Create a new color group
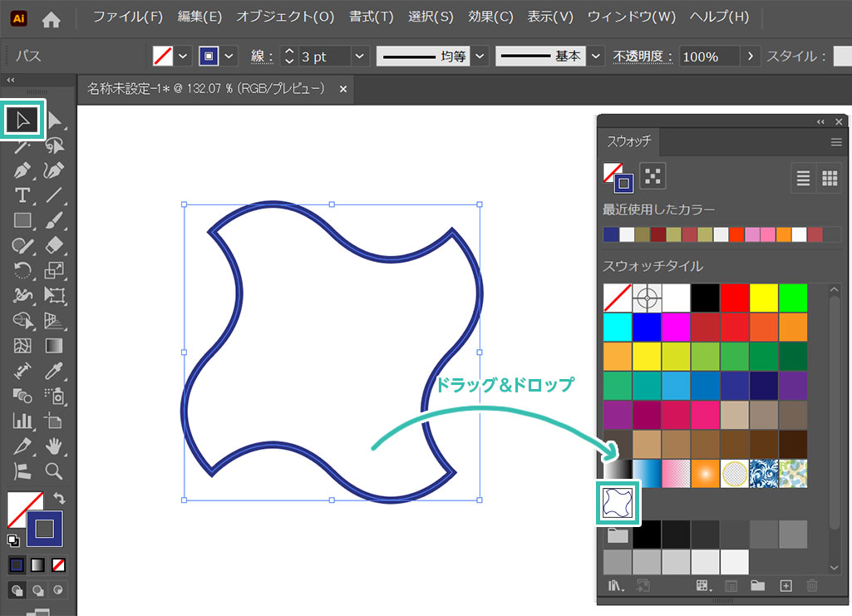 click(x=757, y=585)
